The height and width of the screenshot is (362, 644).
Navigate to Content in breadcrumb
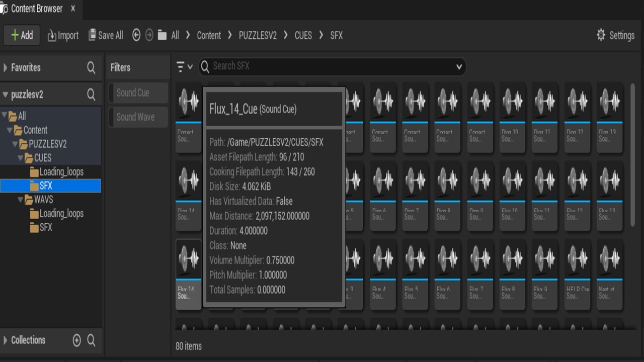pyautogui.click(x=209, y=35)
